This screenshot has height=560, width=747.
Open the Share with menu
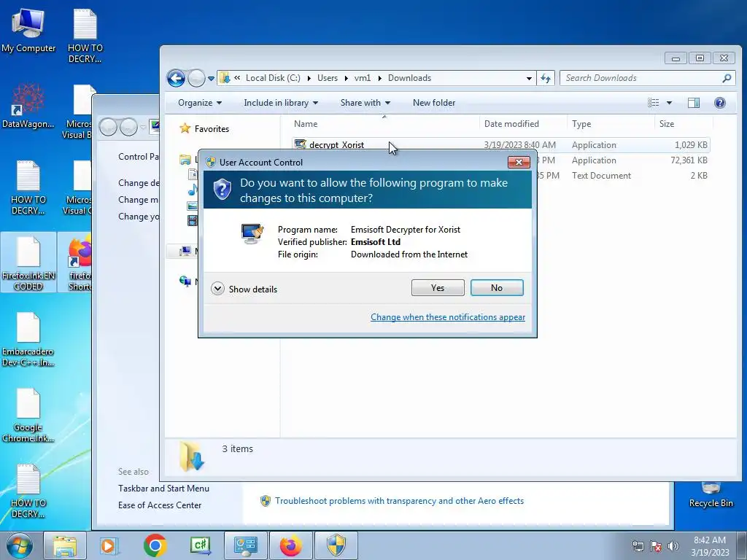click(365, 103)
